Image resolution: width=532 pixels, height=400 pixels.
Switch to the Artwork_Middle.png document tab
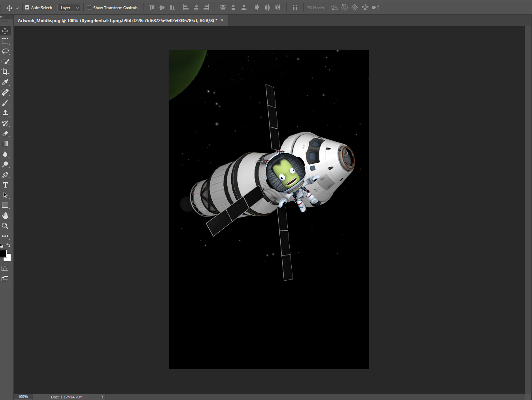tap(117, 21)
